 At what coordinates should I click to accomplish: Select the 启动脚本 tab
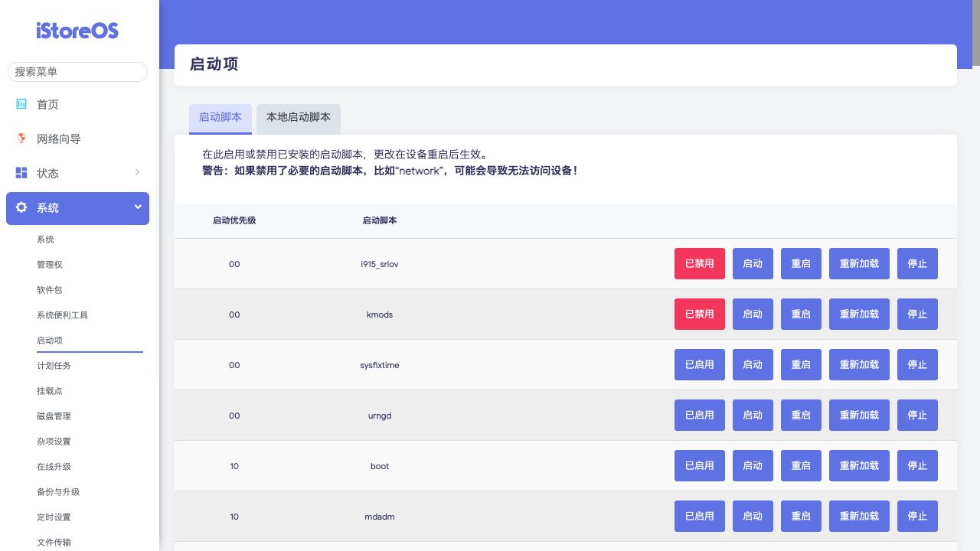220,118
